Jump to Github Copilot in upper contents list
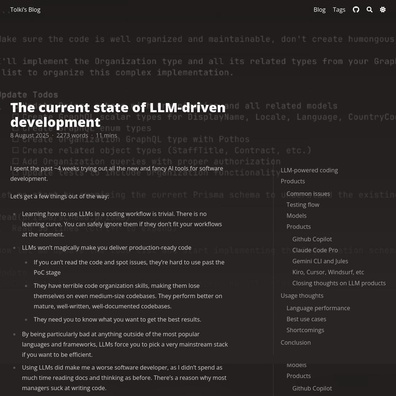This screenshot has width=396, height=396. 312,239
